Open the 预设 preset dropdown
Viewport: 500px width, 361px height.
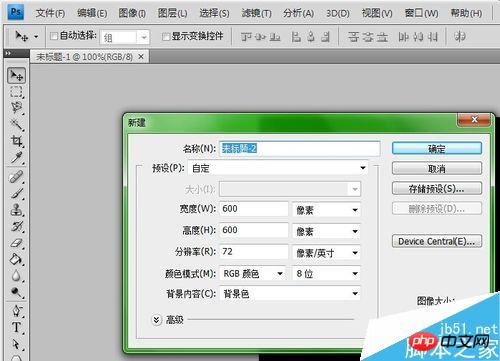click(278, 168)
